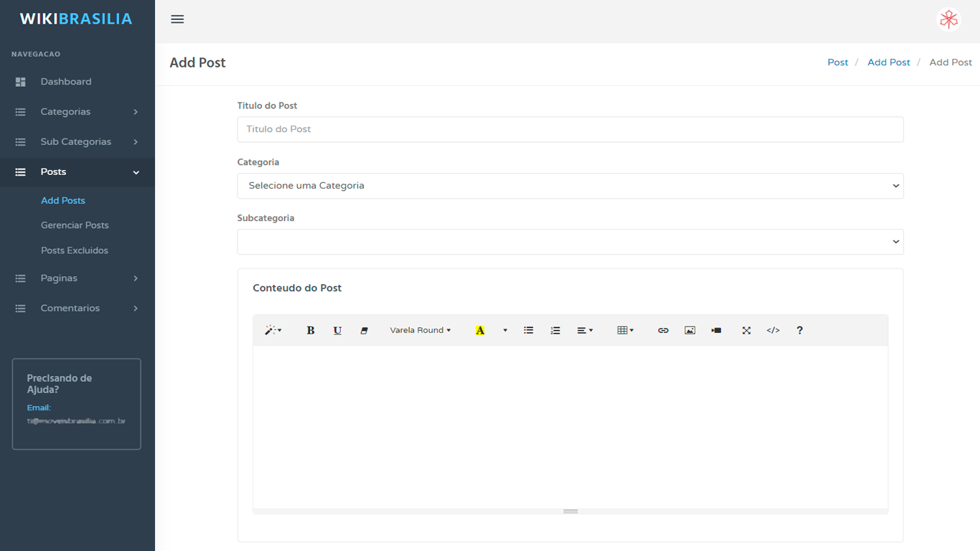This screenshot has height=551, width=980.
Task: Apply the yellow highlight color button
Action: click(480, 330)
